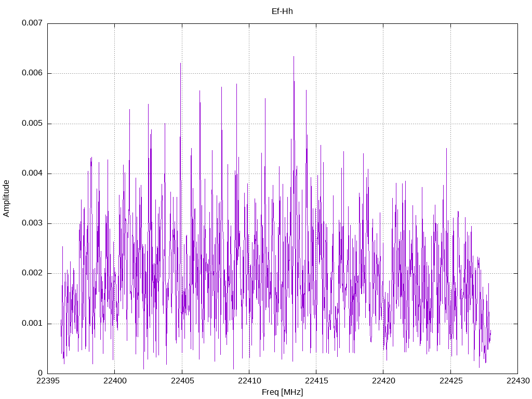Viewport: 532px width, 399px height.
Task: Click the 0.006 y-axis tick label
Action: (32, 73)
